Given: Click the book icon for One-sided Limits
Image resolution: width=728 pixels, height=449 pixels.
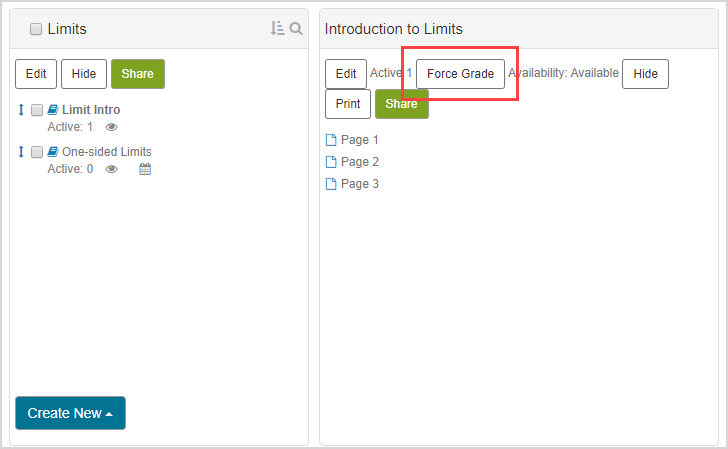Looking at the screenshot, I should pyautogui.click(x=52, y=152).
